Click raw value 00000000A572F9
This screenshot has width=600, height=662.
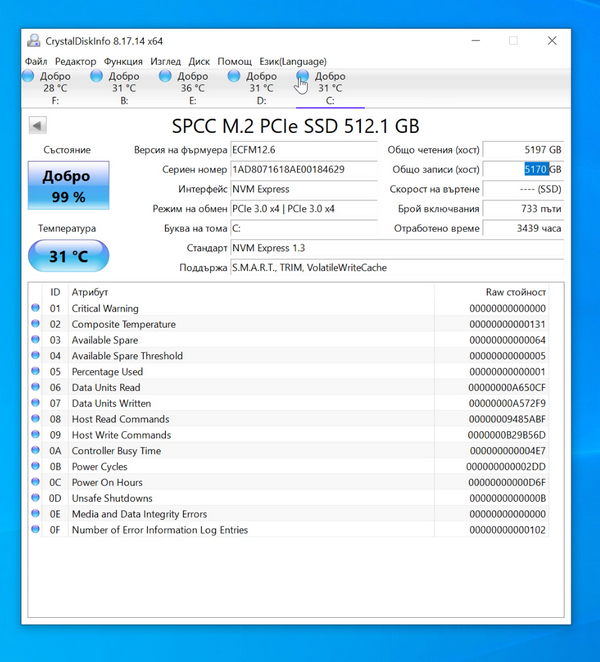click(507, 403)
